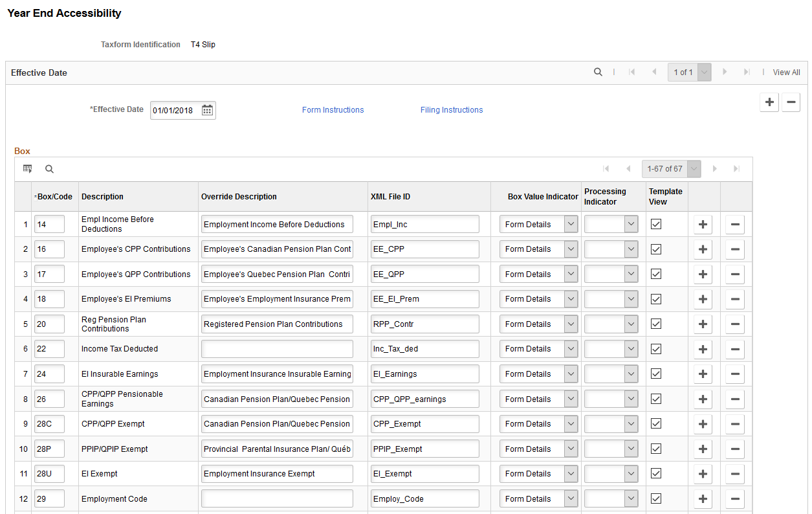Click the Box Value Indicator column header
Screen dimensions: 812x514
click(543, 197)
